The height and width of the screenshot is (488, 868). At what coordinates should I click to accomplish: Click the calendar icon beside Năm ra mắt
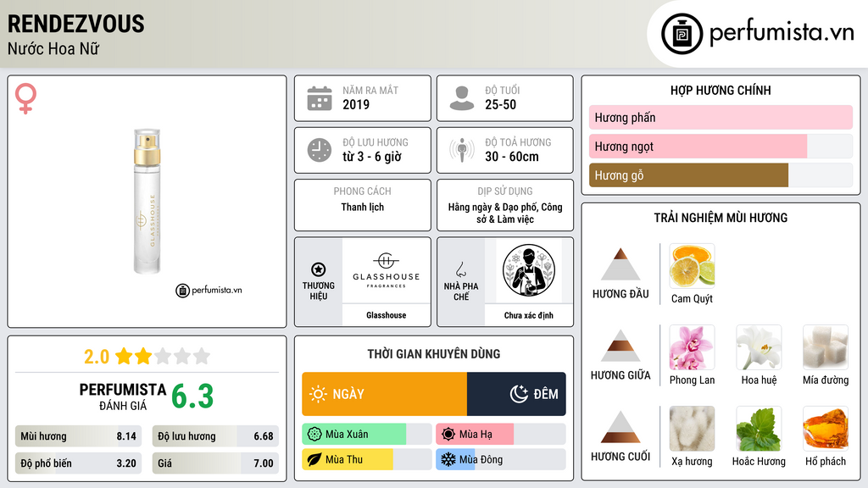320,98
